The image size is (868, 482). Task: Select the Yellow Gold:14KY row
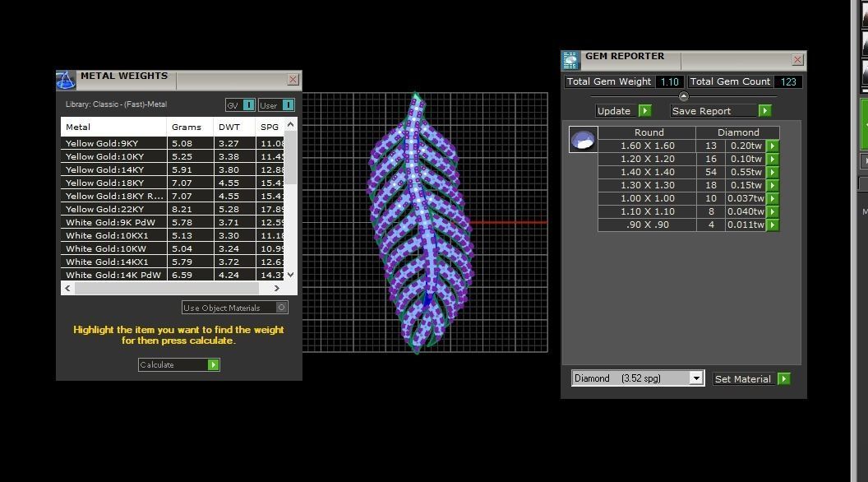tap(173, 169)
